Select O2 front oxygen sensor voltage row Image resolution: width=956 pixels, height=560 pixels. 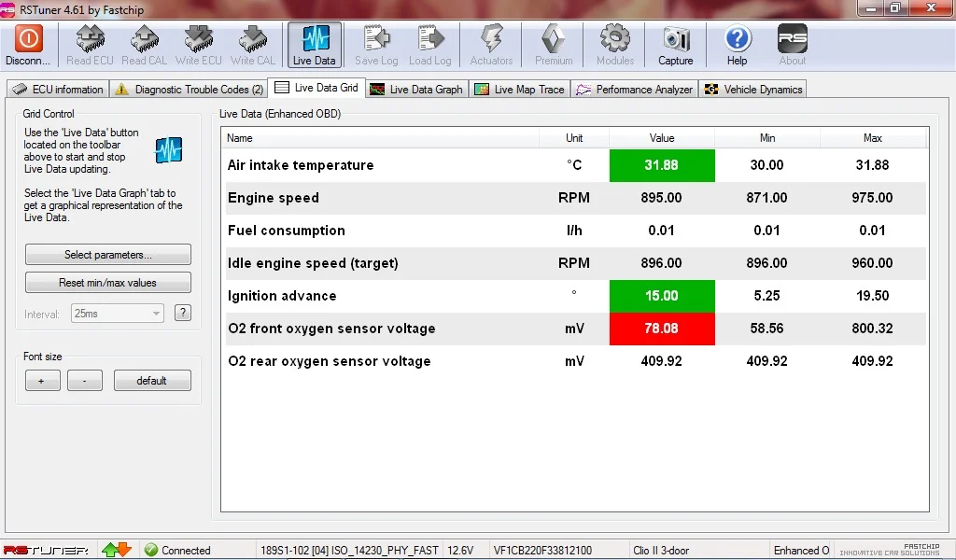575,329
